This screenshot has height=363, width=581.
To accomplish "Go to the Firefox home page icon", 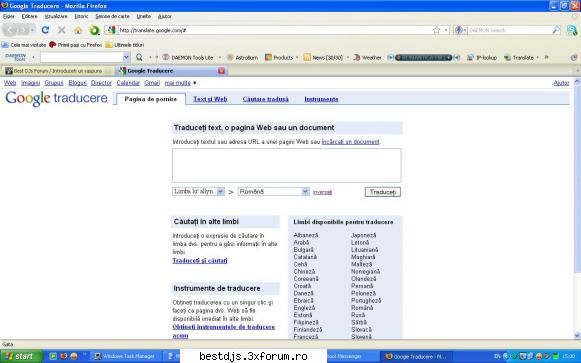I will point(78,30).
